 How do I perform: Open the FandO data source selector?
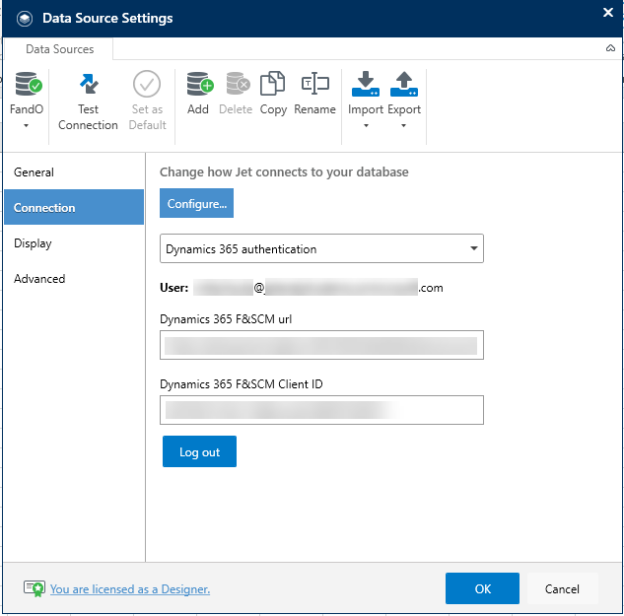point(27,100)
